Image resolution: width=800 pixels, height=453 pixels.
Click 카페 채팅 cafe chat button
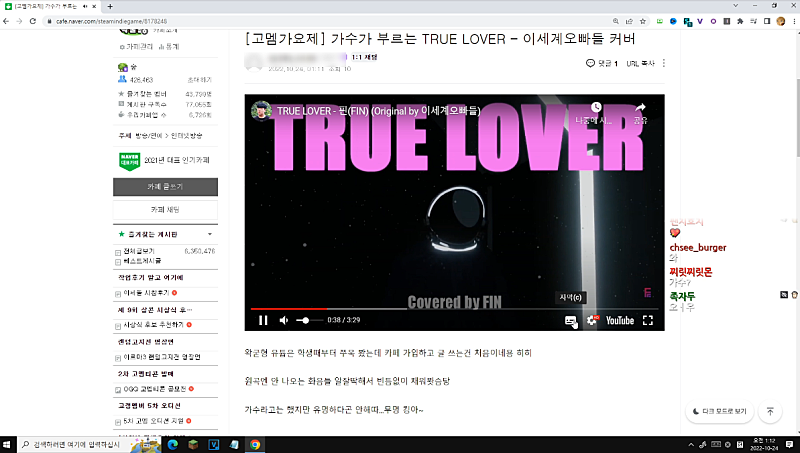click(x=165, y=210)
